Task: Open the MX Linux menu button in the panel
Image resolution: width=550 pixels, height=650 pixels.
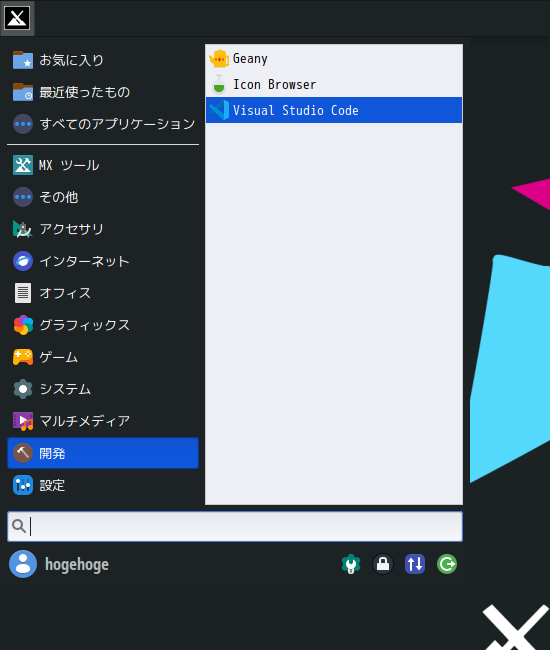Action: (17, 18)
